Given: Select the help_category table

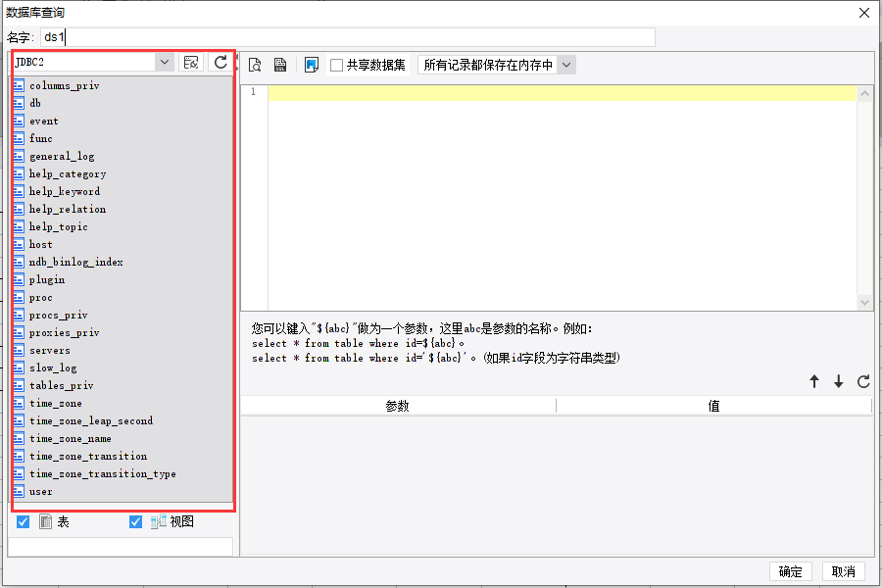Looking at the screenshot, I should pyautogui.click(x=68, y=173).
